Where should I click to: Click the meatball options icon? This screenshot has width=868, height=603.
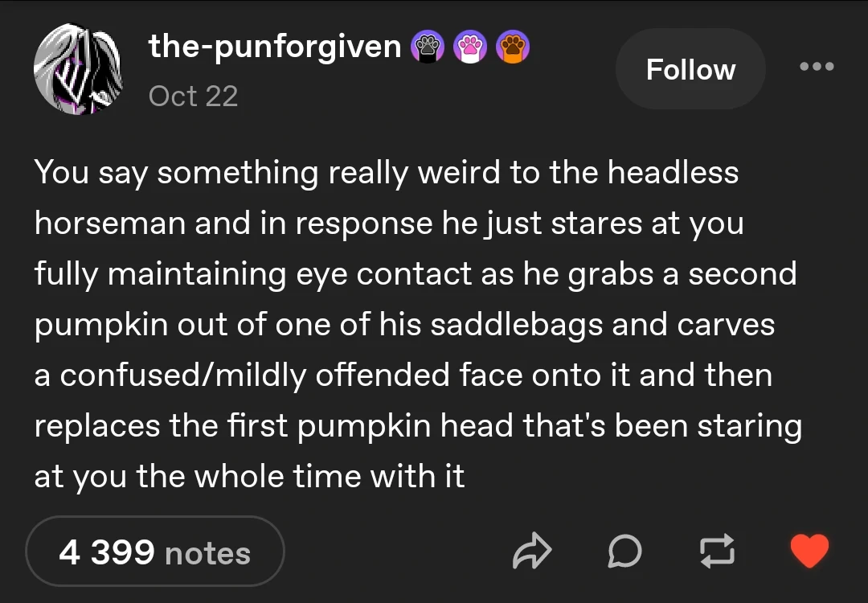click(817, 68)
